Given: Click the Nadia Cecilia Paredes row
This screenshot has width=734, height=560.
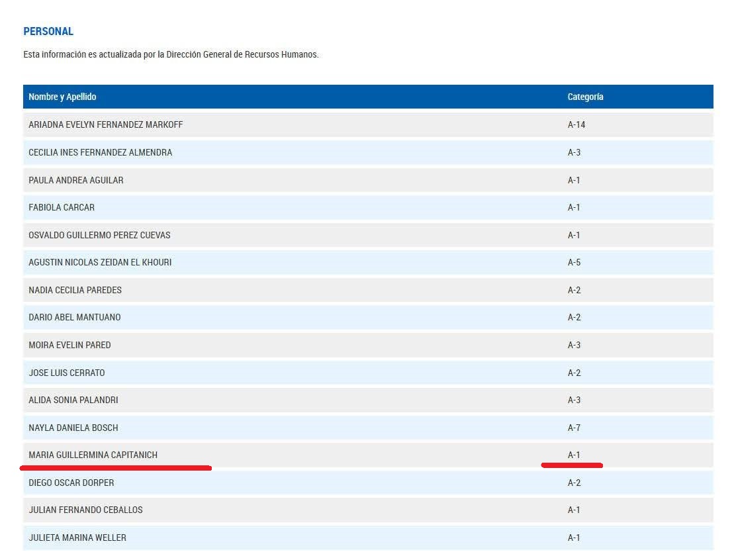Looking at the screenshot, I should (75, 290).
